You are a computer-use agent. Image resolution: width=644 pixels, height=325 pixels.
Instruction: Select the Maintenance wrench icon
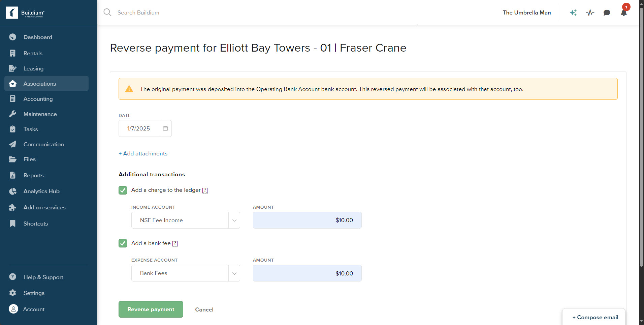[13, 114]
